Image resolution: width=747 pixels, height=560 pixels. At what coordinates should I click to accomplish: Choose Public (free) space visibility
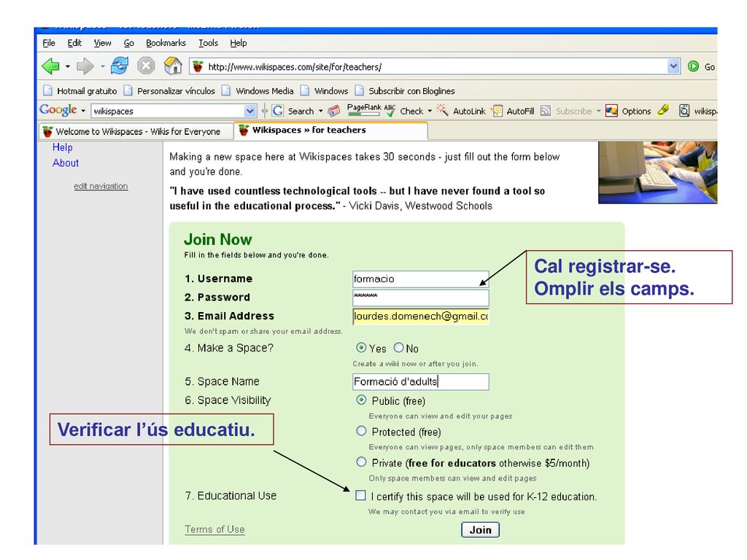click(x=362, y=400)
